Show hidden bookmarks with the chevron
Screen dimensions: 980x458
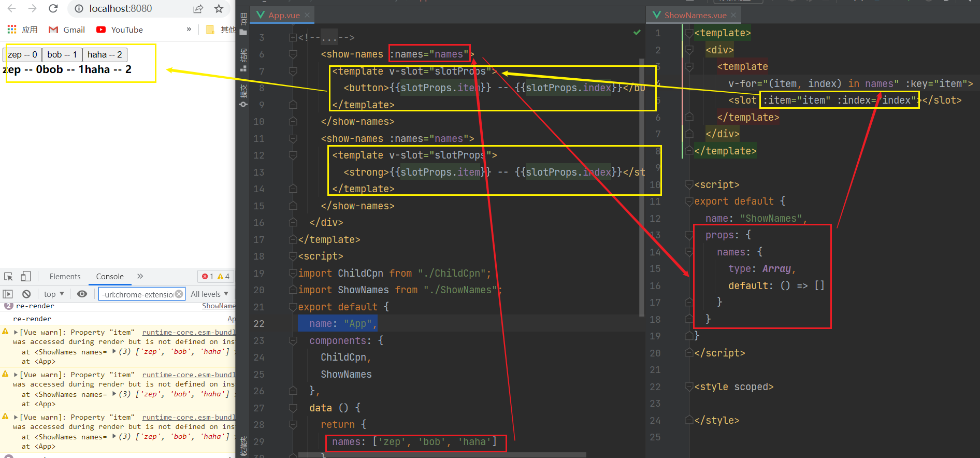click(189, 30)
